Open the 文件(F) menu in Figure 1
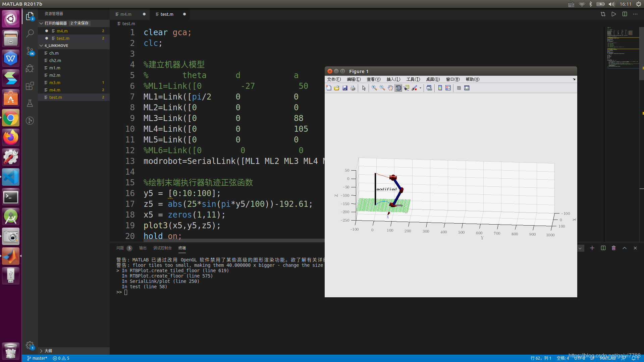Image resolution: width=644 pixels, height=362 pixels. 334,79
